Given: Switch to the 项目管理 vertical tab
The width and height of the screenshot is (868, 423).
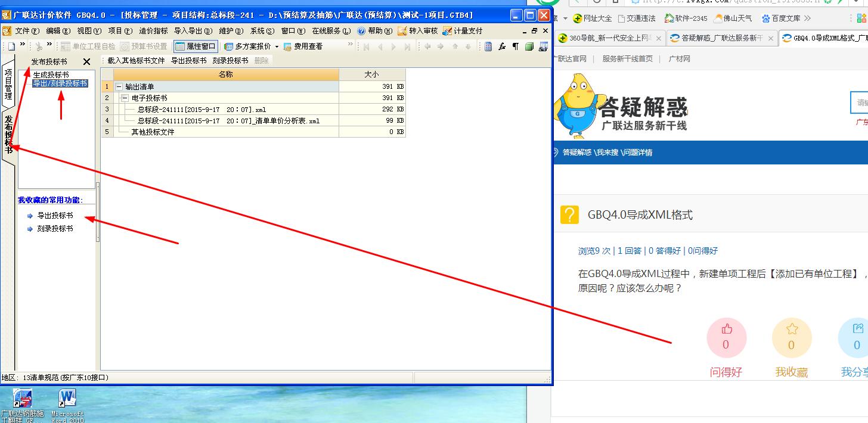Looking at the screenshot, I should (8, 83).
